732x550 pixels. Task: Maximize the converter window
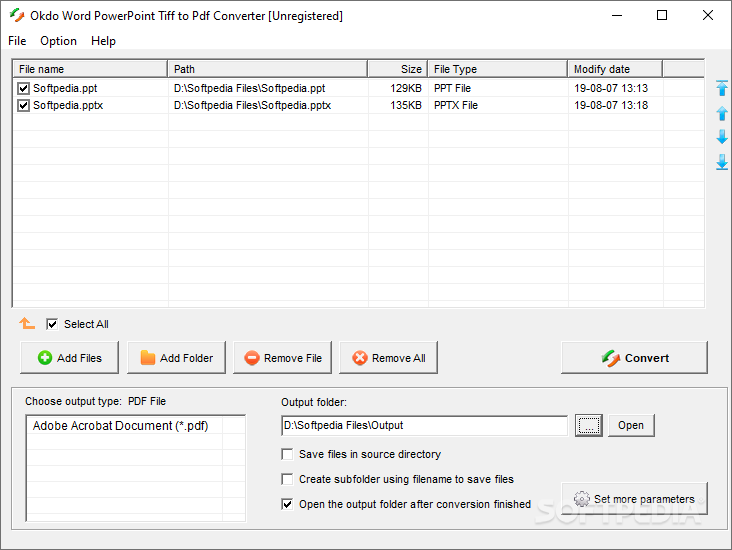[662, 15]
